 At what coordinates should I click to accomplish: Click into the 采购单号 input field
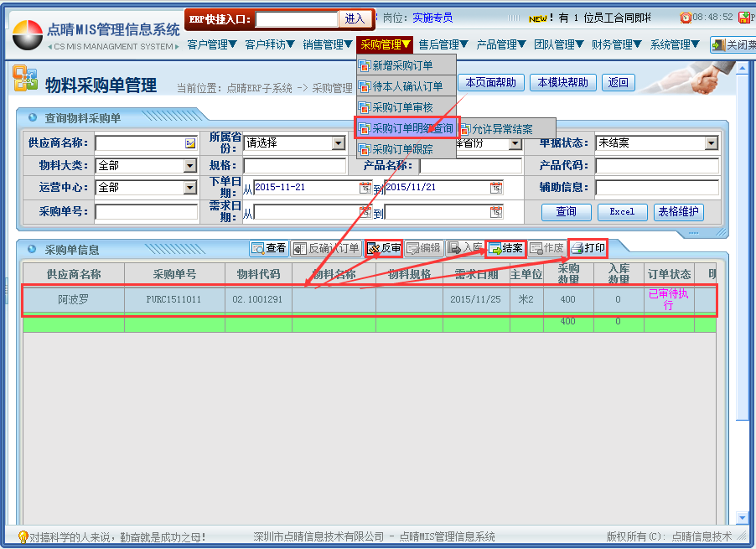(146, 212)
